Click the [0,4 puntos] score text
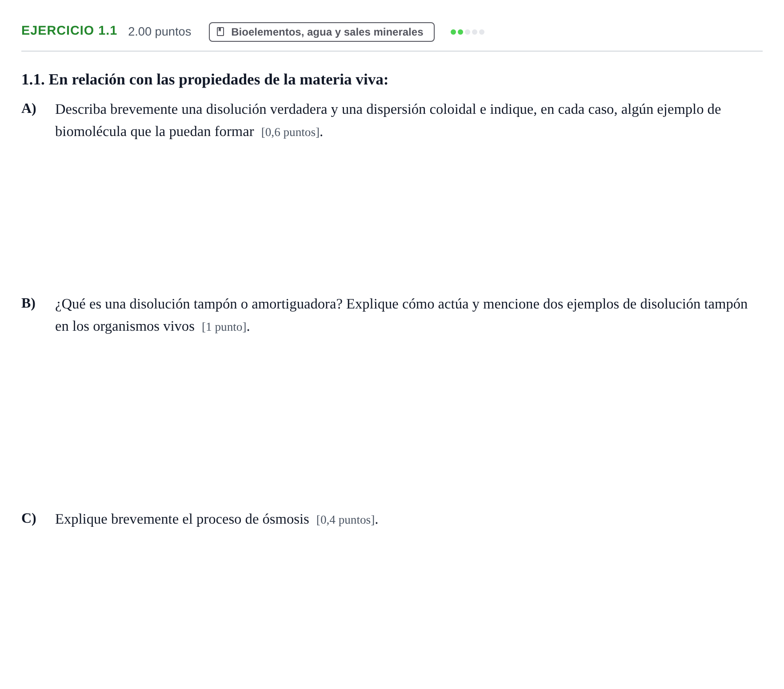 coord(345,520)
